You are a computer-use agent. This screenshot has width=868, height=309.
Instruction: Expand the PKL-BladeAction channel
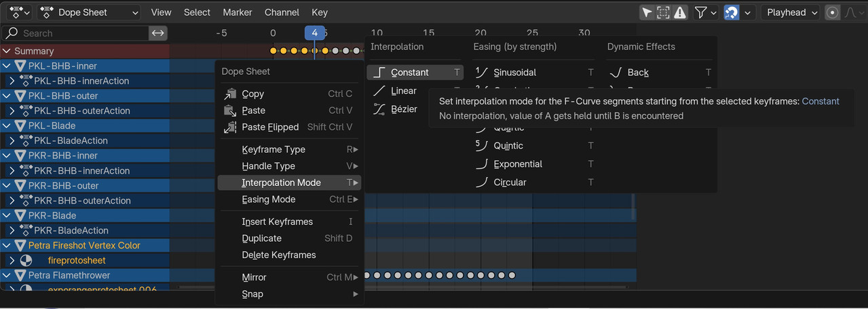coord(12,141)
